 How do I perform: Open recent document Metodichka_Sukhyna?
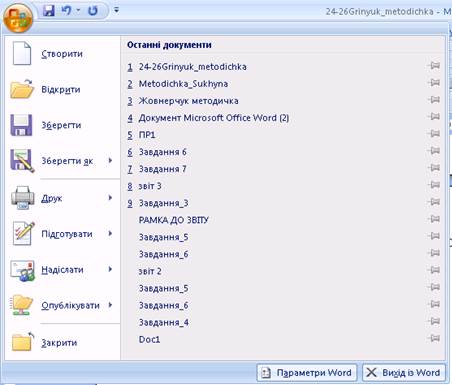183,84
